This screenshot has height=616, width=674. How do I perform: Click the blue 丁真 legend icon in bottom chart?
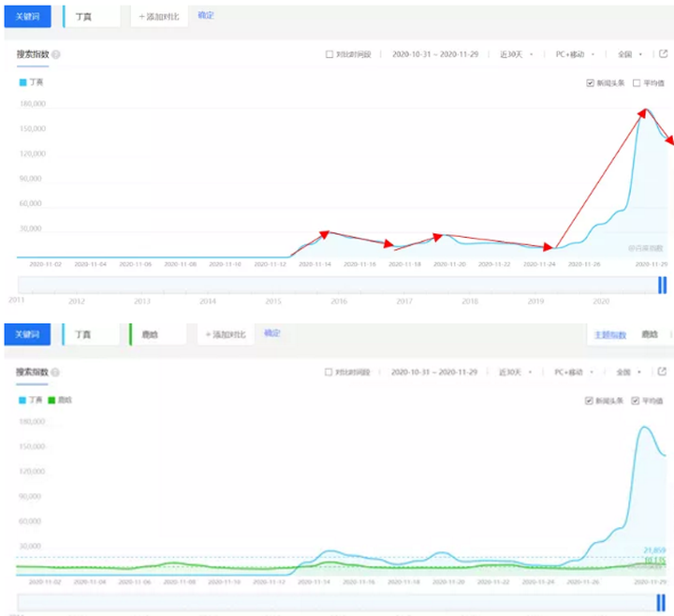[x=23, y=400]
